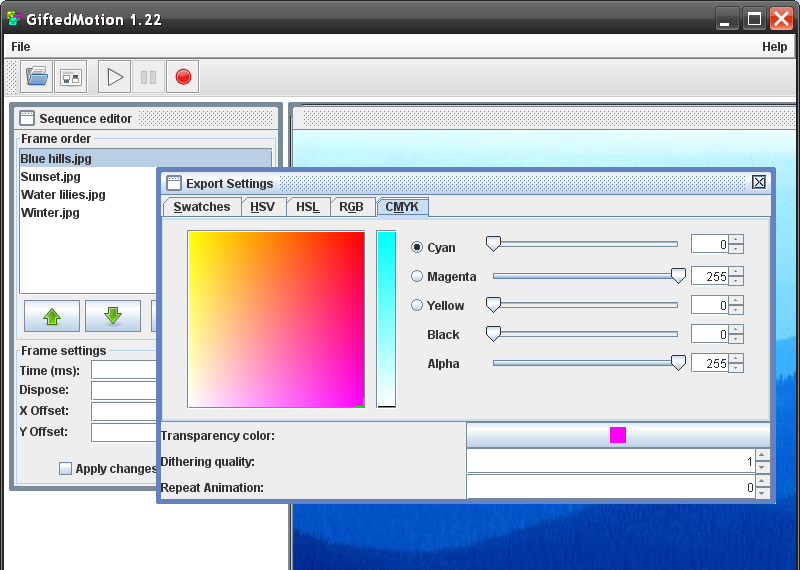
Task: Click the pause animation icon
Action: [148, 77]
